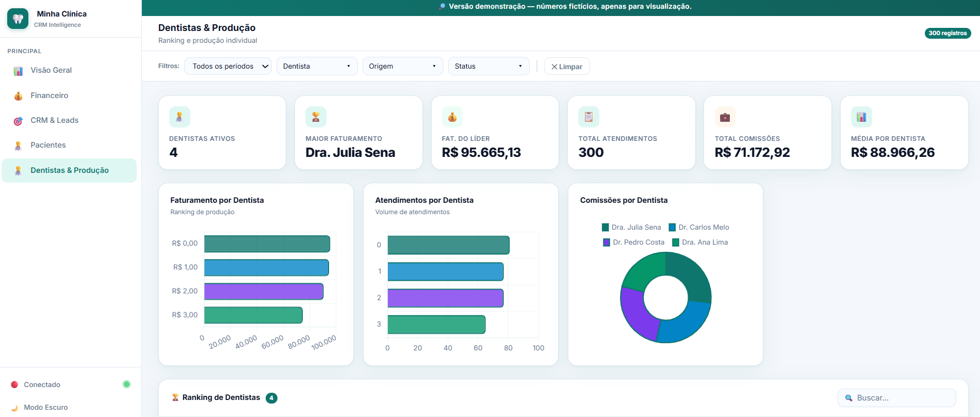Viewport: 980px width, 417px height.
Task: Navigate to CRM & Leads
Action: point(69,120)
